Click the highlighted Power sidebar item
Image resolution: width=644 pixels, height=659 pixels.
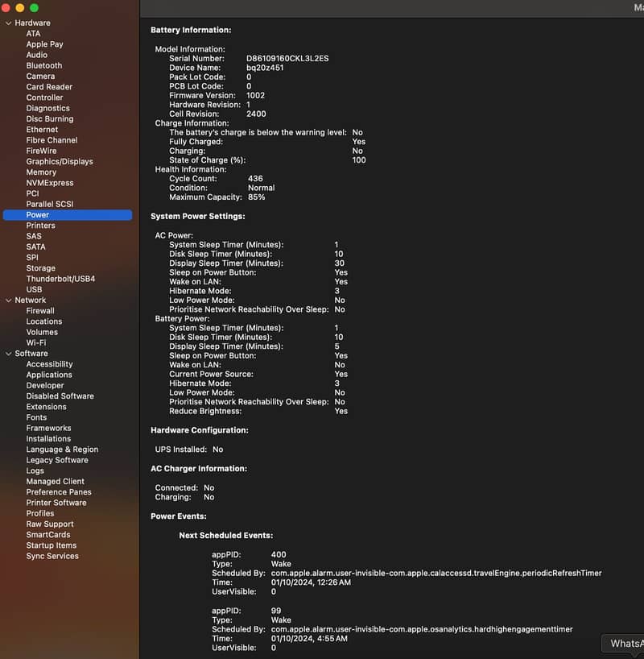pos(38,215)
